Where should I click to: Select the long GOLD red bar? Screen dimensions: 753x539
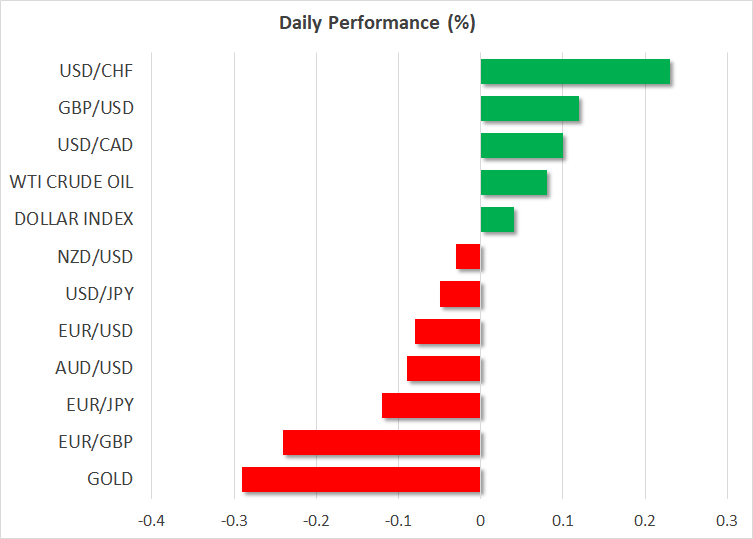[361, 479]
